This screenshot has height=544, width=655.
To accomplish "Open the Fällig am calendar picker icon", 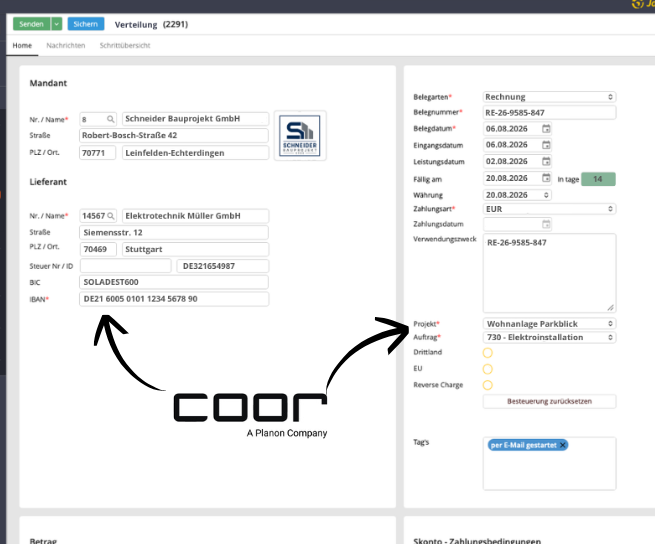I will (x=546, y=178).
